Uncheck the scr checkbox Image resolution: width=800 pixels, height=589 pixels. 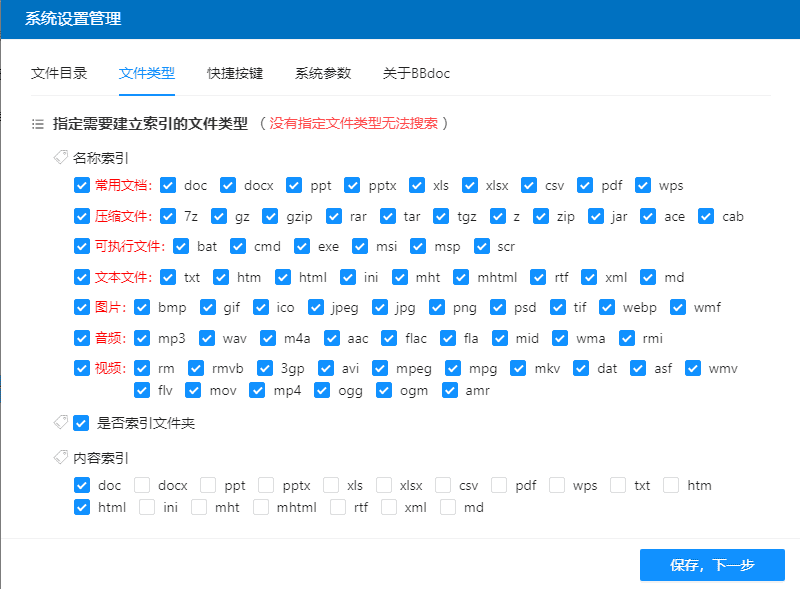[482, 246]
